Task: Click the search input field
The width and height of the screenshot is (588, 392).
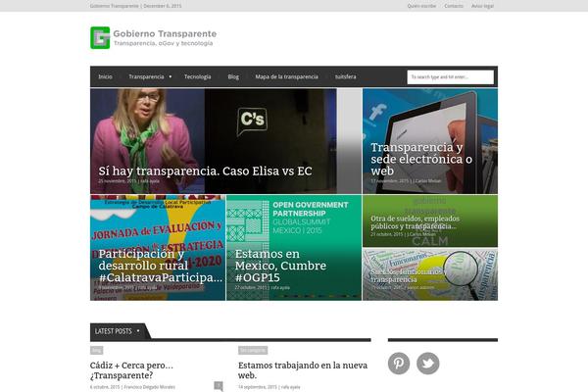Action: tap(451, 76)
